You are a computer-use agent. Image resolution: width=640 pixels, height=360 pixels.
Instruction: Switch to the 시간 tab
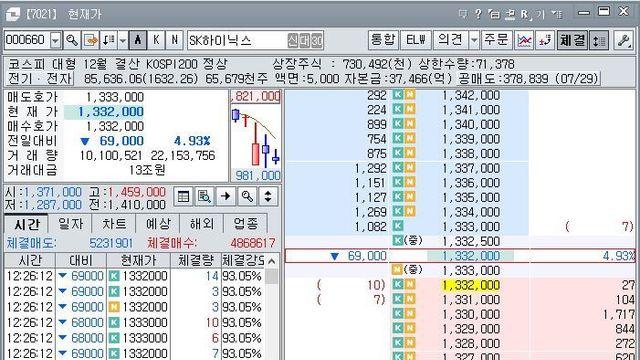[27, 224]
